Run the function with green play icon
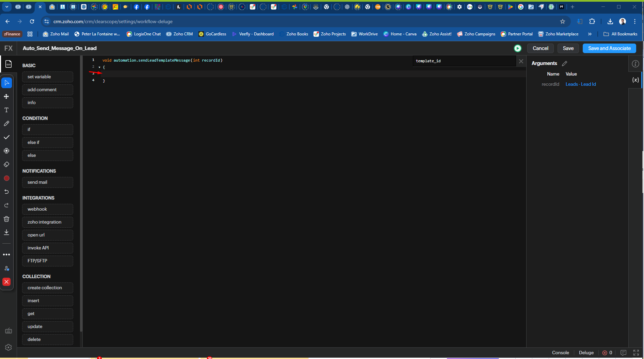644x359 pixels. (517, 48)
